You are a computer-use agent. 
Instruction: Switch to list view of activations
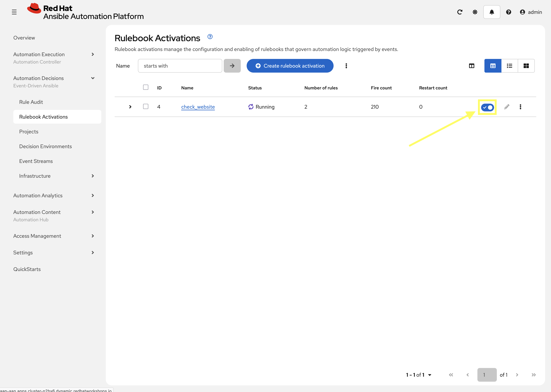coord(509,66)
